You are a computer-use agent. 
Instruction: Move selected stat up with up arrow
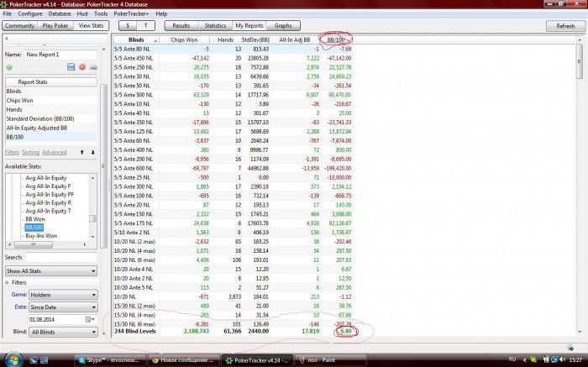[81, 152]
